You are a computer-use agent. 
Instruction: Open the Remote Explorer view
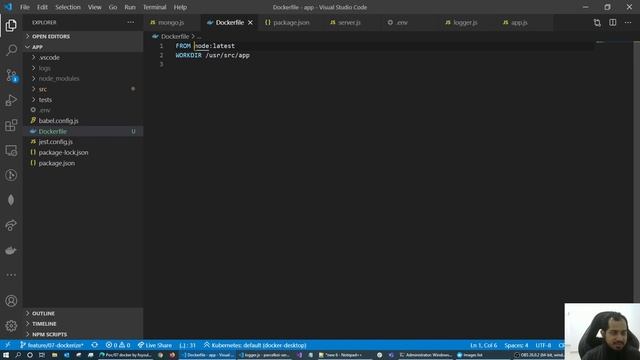pyautogui.click(x=11, y=150)
